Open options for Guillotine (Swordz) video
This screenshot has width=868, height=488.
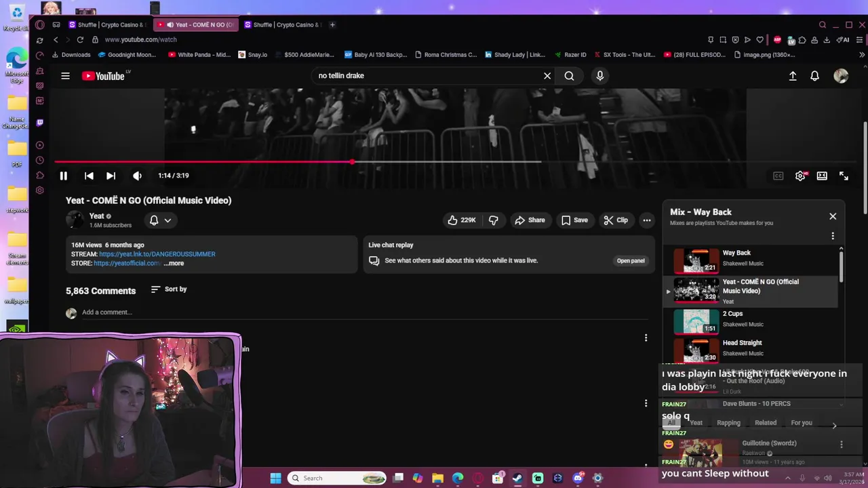pyautogui.click(x=842, y=445)
